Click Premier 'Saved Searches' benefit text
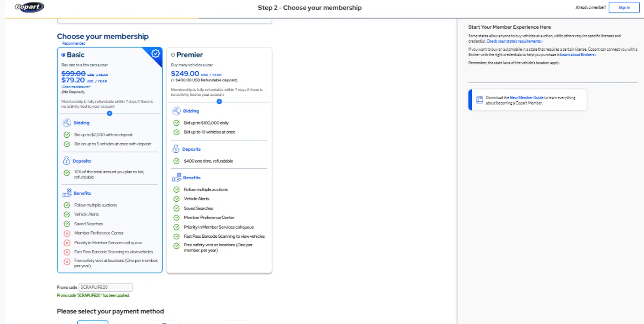Image resolution: width=644 pixels, height=324 pixels. tap(198, 208)
